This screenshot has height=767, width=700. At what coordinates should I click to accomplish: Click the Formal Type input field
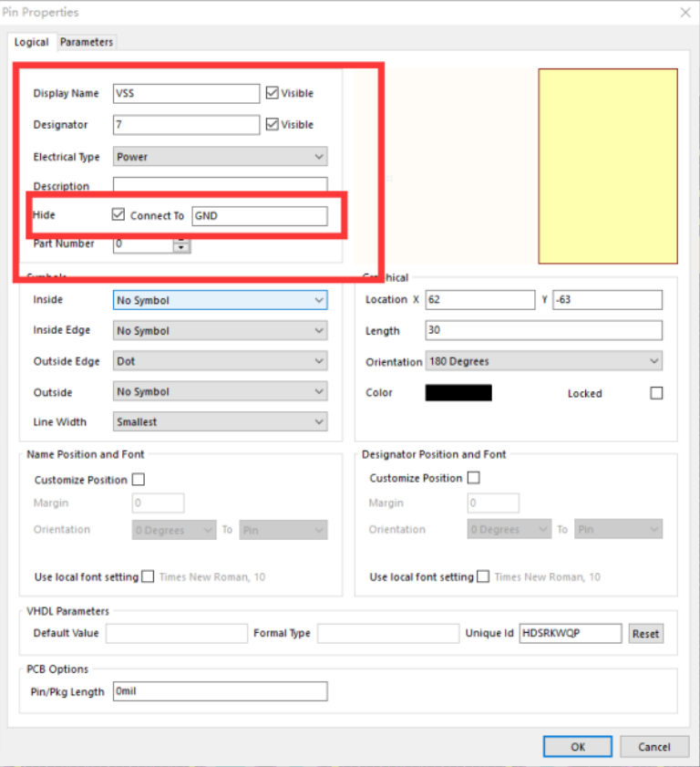pos(388,634)
